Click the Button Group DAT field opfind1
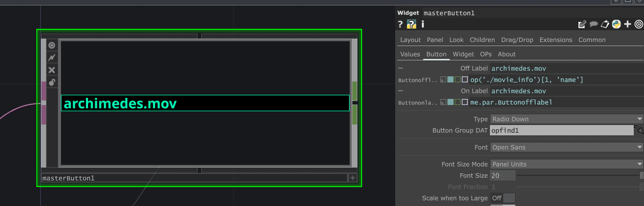644x206 pixels. coord(562,130)
